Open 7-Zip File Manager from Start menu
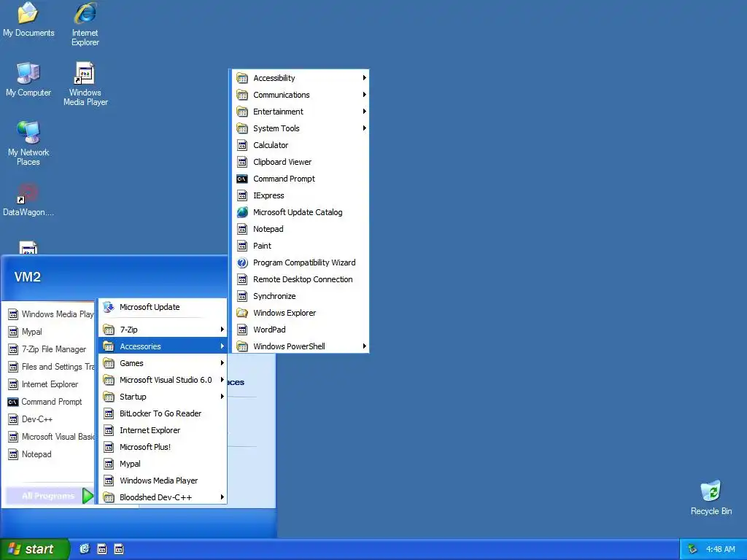The image size is (747, 560). (x=50, y=349)
